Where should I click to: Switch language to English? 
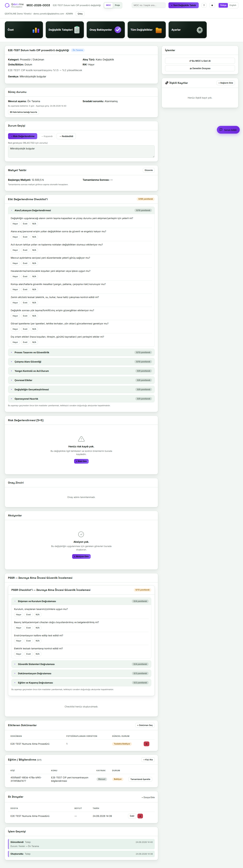tap(233, 5)
